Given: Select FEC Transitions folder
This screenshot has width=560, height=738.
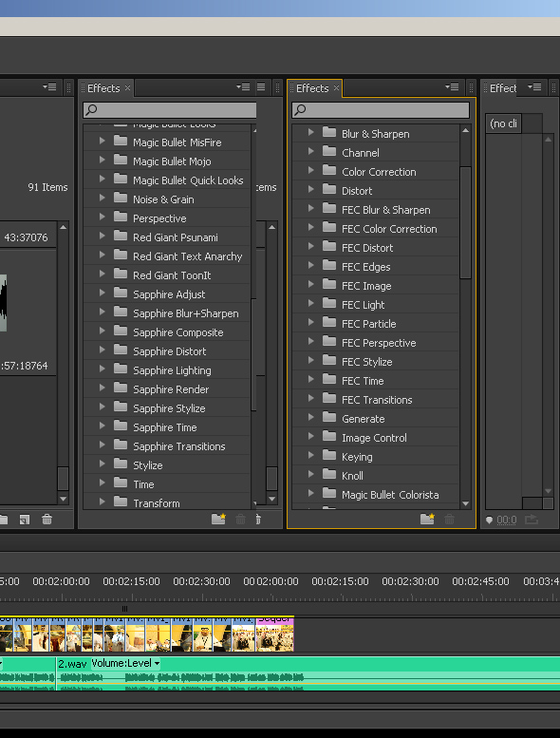Looking at the screenshot, I should [377, 400].
